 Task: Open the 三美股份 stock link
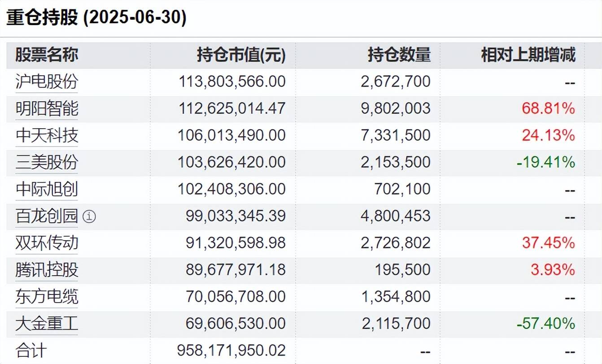tap(47, 162)
